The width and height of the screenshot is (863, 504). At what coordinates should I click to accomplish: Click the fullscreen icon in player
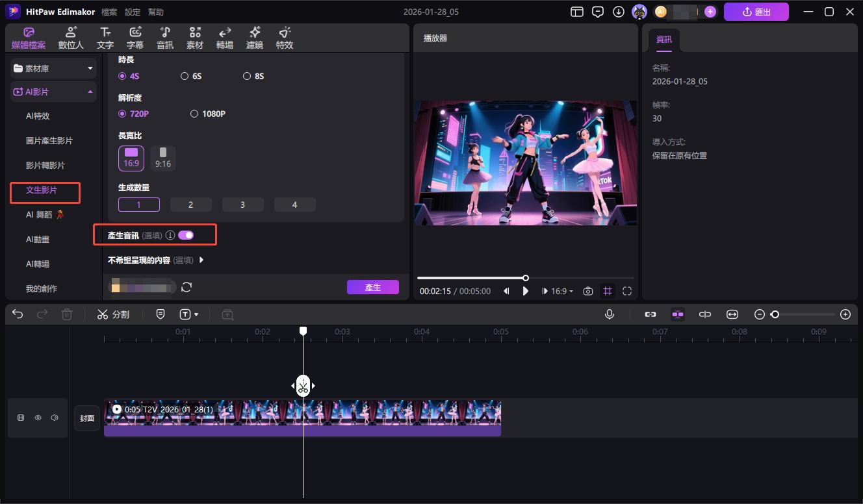click(x=627, y=292)
